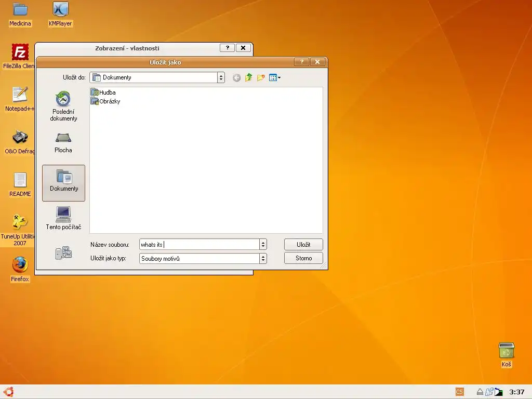The width and height of the screenshot is (532, 399).
Task: Click the Storno button
Action: (303, 258)
